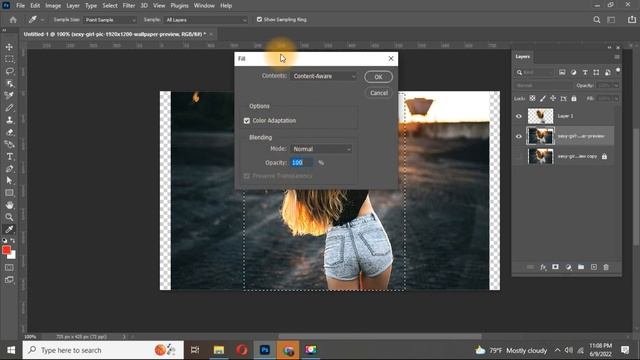Create a new layer
This screenshot has width=640, height=360.
pos(593,267)
